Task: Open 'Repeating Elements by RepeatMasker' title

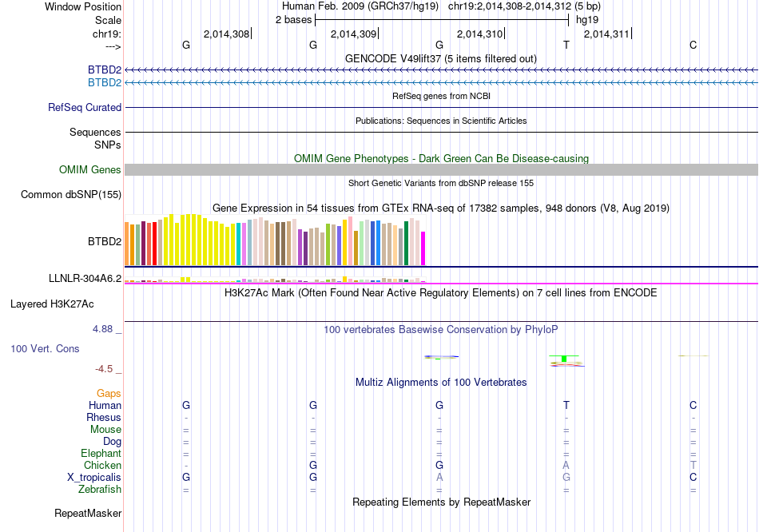Action: click(x=441, y=502)
